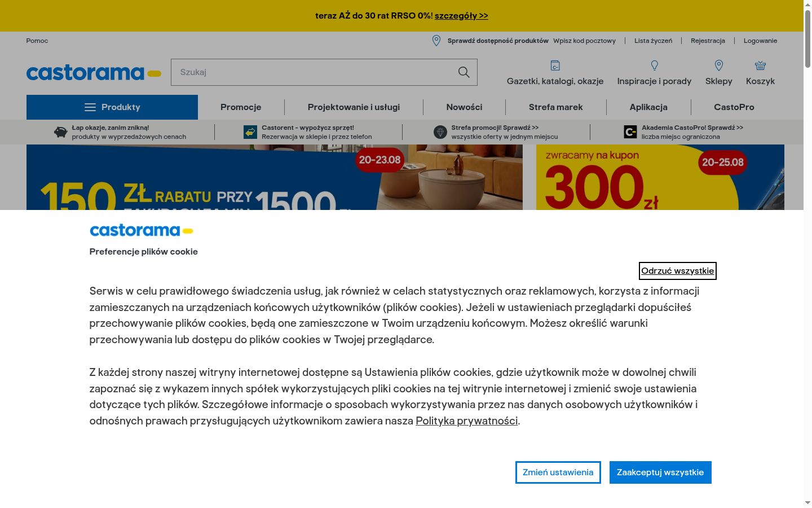Click Łap okazje, zanim znikną! promo text
This screenshot has width=812, height=508.
point(111,128)
